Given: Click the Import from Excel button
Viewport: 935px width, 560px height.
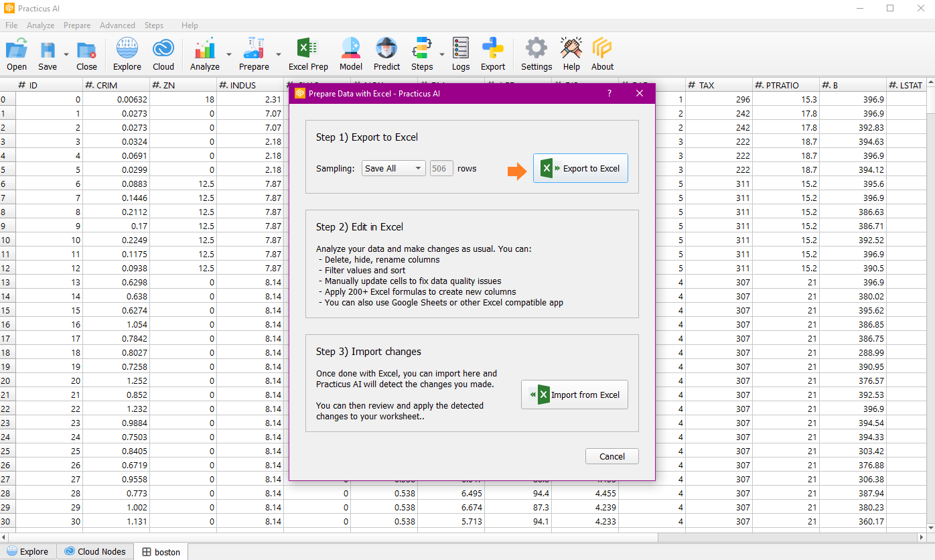Looking at the screenshot, I should [x=575, y=395].
